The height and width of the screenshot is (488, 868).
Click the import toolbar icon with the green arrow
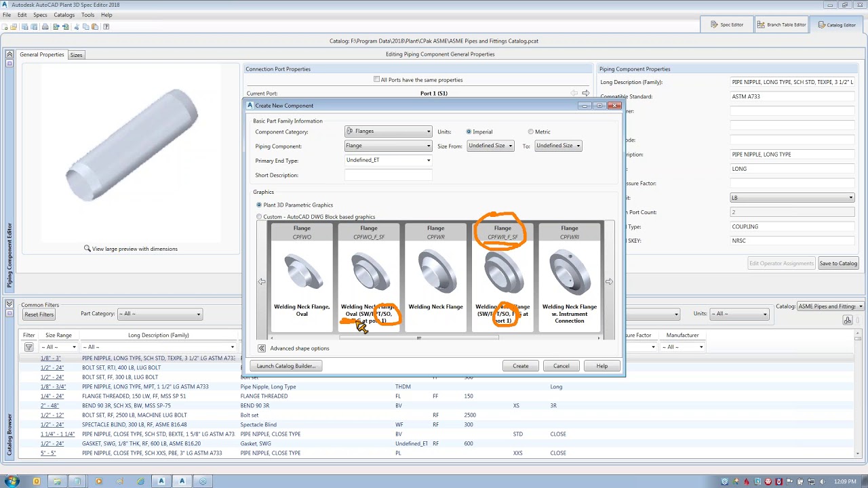click(x=65, y=27)
